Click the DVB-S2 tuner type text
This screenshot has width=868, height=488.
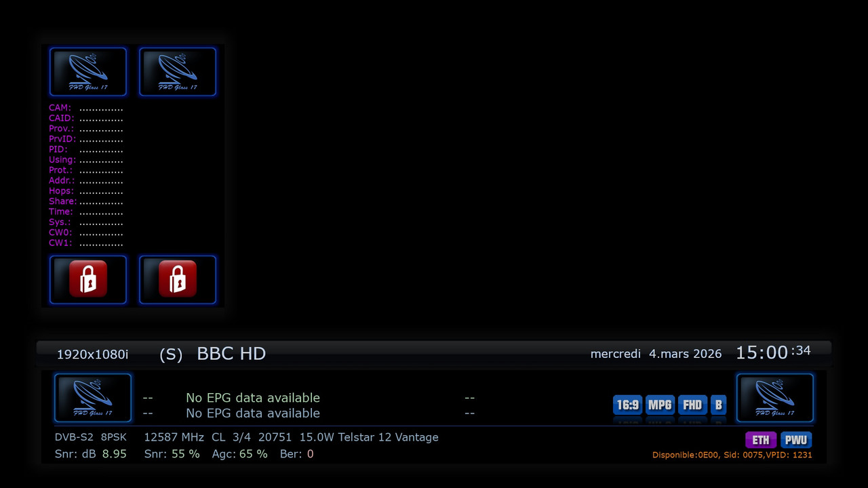click(74, 437)
